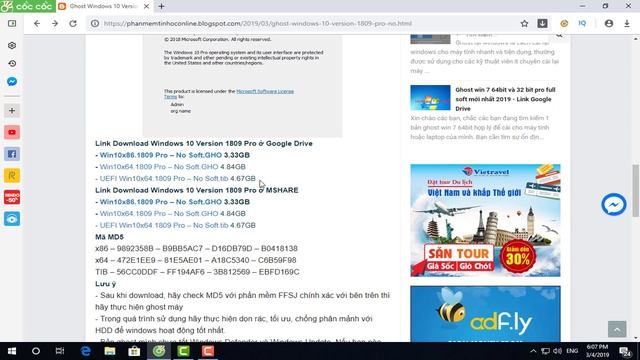Bookmark this page with the star icon
Viewport: 640px width, 360px height.
click(x=524, y=24)
